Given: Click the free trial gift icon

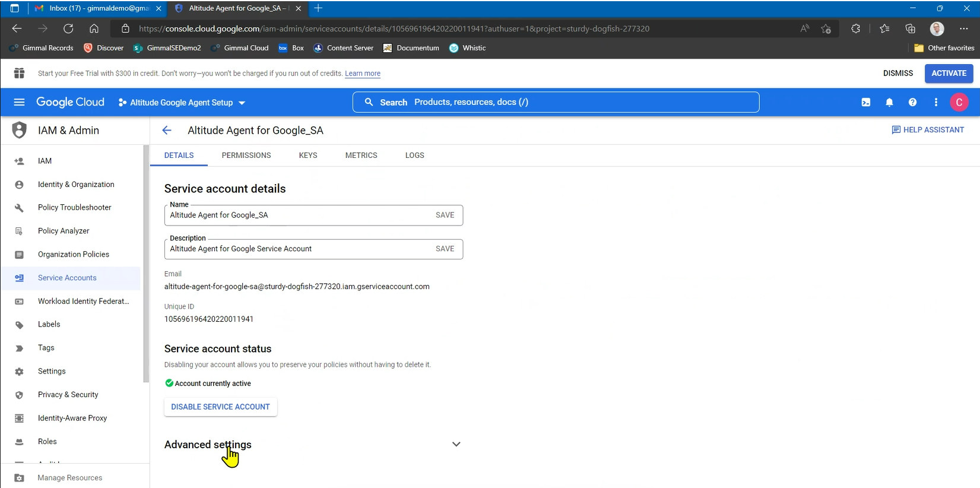Looking at the screenshot, I should click(x=19, y=73).
